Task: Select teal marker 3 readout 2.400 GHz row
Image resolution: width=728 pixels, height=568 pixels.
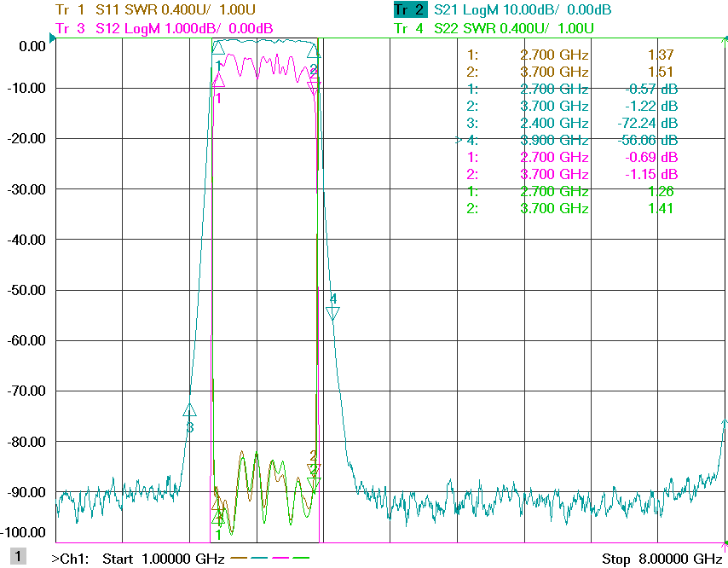Action: (571, 123)
